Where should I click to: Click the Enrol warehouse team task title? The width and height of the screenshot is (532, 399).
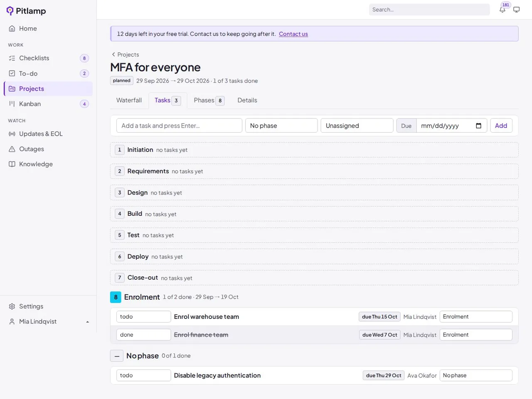point(207,317)
